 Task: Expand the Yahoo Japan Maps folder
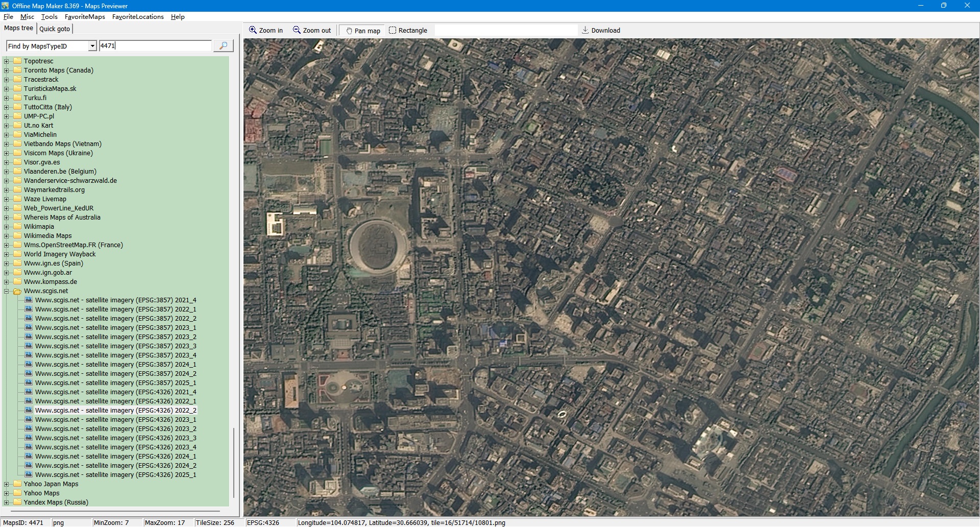click(7, 484)
